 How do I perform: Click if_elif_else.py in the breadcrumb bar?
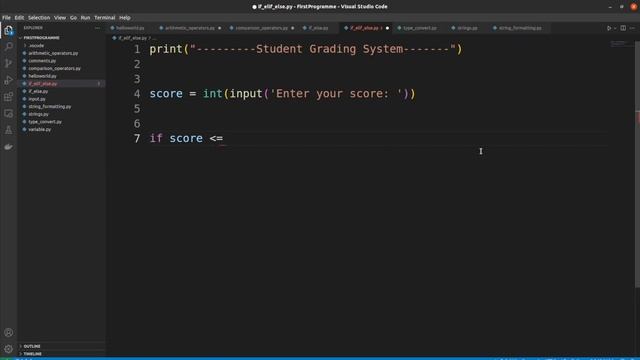click(133, 38)
